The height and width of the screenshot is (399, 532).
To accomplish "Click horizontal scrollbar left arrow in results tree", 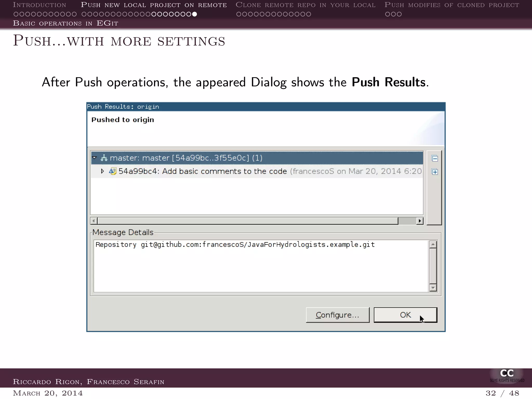I will (94, 221).
